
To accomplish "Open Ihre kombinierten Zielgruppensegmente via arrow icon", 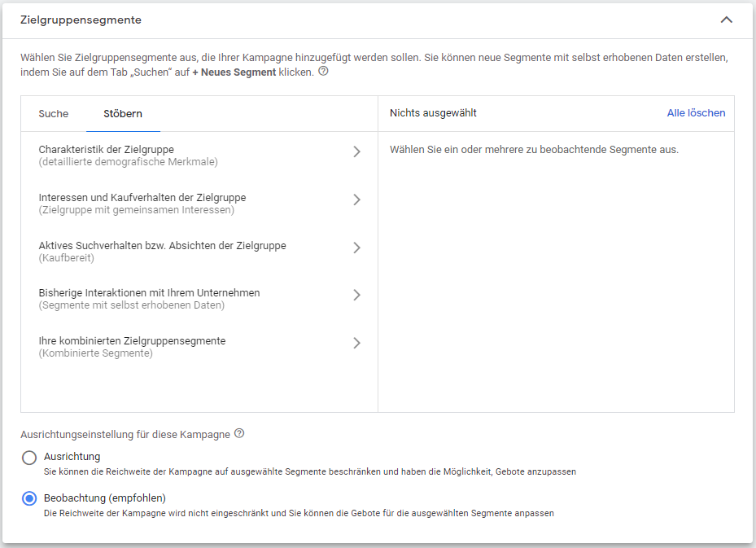I will (x=356, y=343).
